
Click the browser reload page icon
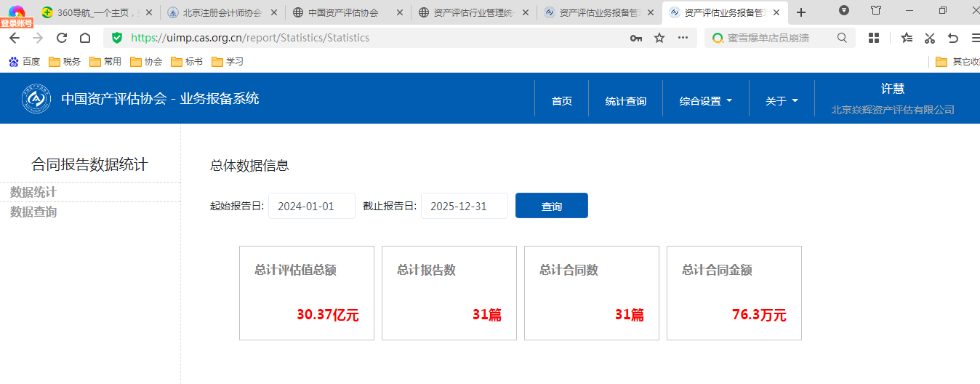[62, 38]
